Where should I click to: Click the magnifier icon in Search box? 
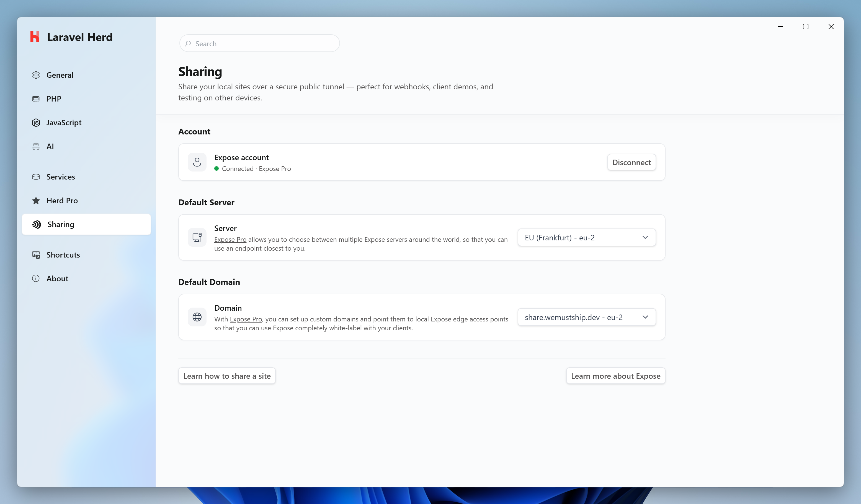188,43
